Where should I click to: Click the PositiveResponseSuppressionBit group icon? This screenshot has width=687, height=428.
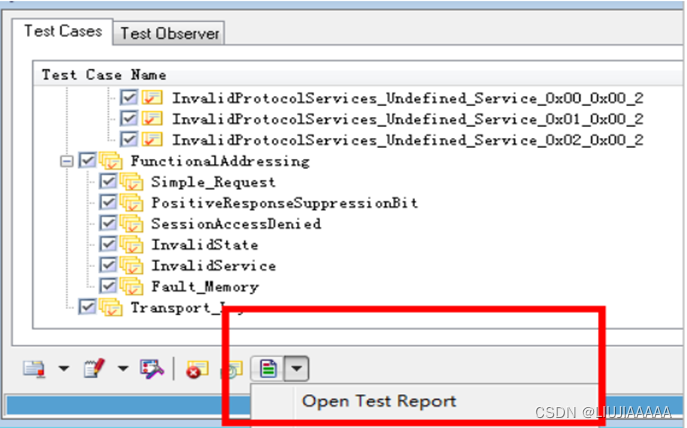(131, 203)
